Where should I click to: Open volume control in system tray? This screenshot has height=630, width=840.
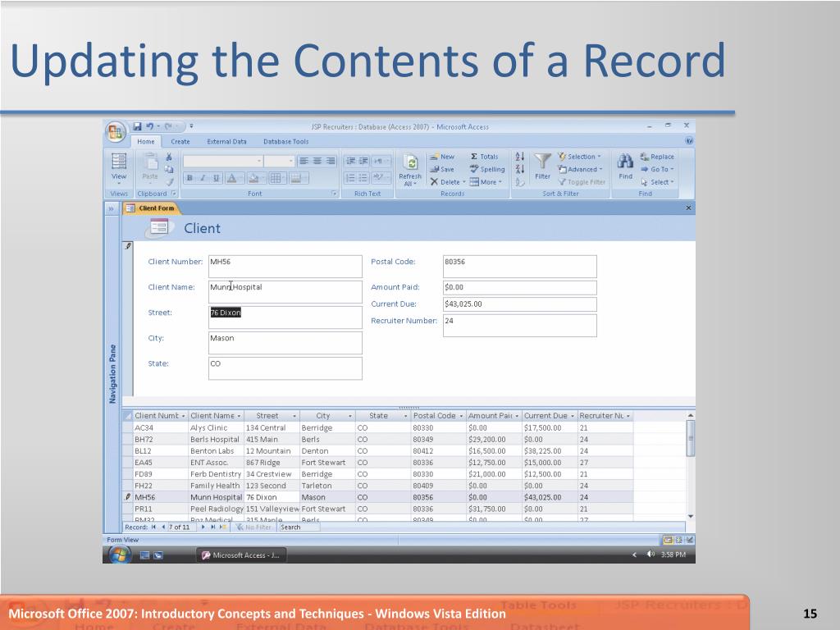coord(651,555)
